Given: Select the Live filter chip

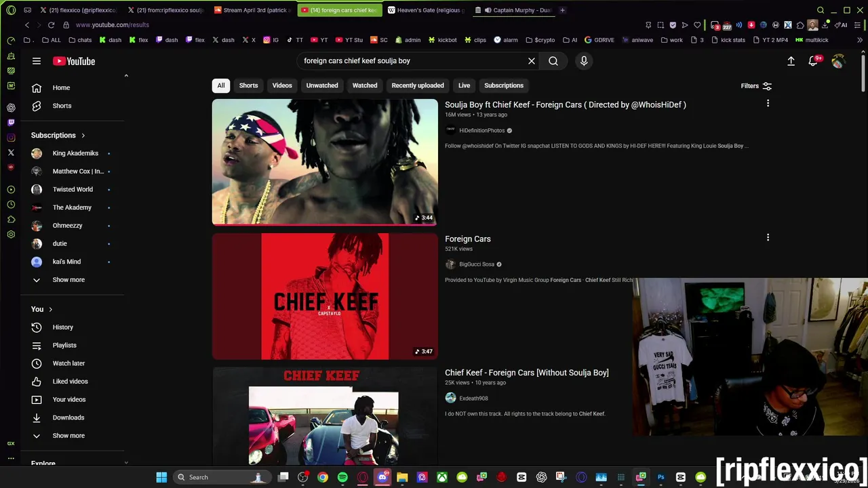Looking at the screenshot, I should pos(464,85).
